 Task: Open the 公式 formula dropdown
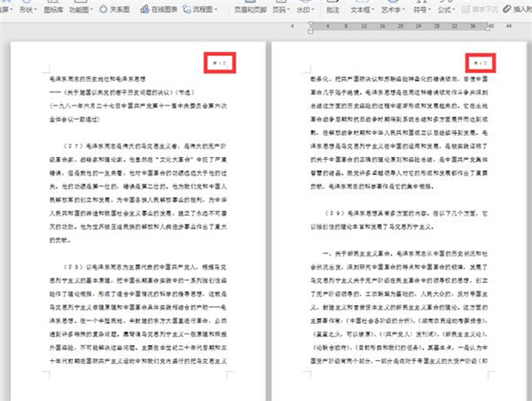446,10
